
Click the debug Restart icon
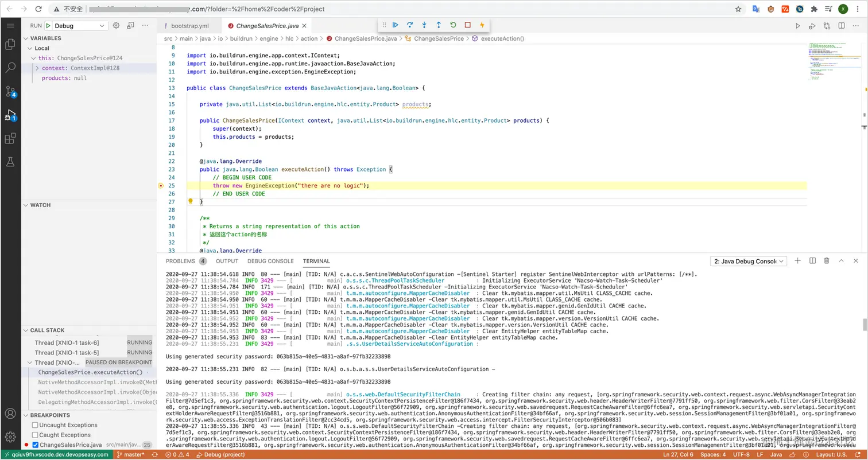click(x=453, y=25)
